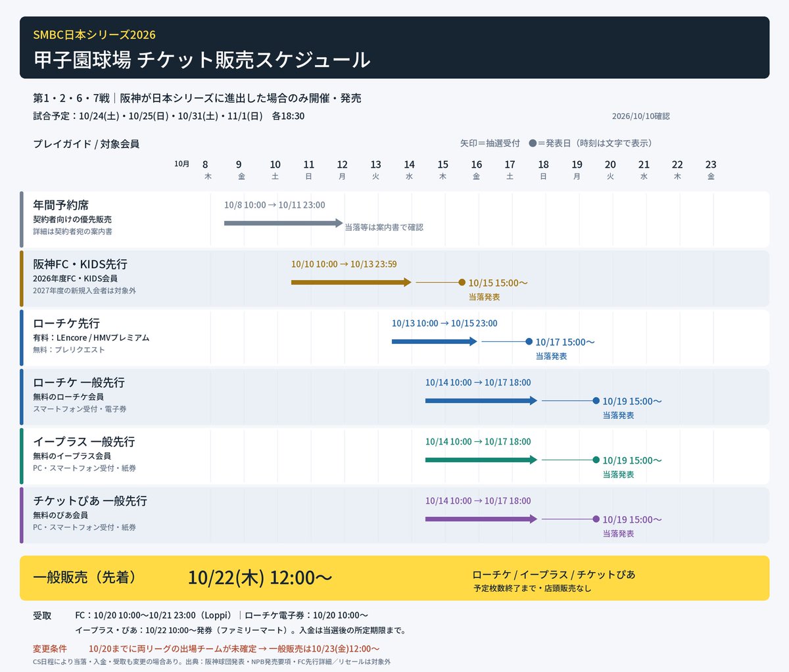Click the 有料：LEncore / HMVプレミアム line
The image size is (789, 672).
pos(91,337)
